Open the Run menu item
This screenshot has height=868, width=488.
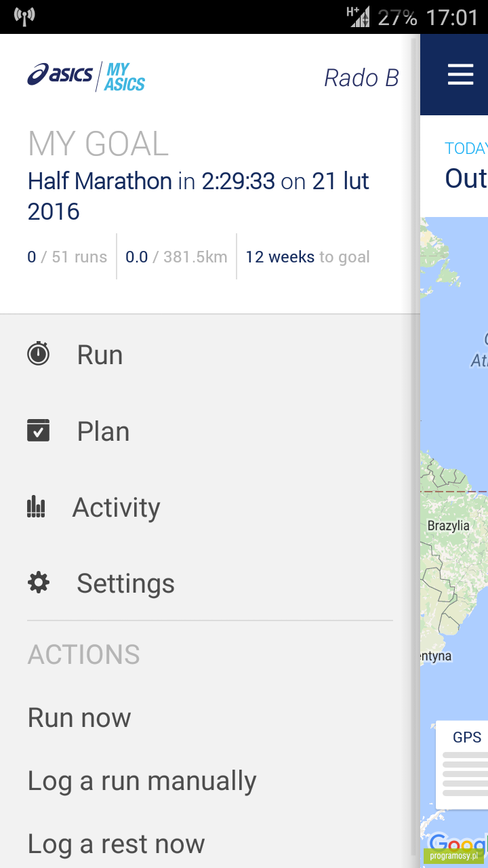[x=210, y=355]
